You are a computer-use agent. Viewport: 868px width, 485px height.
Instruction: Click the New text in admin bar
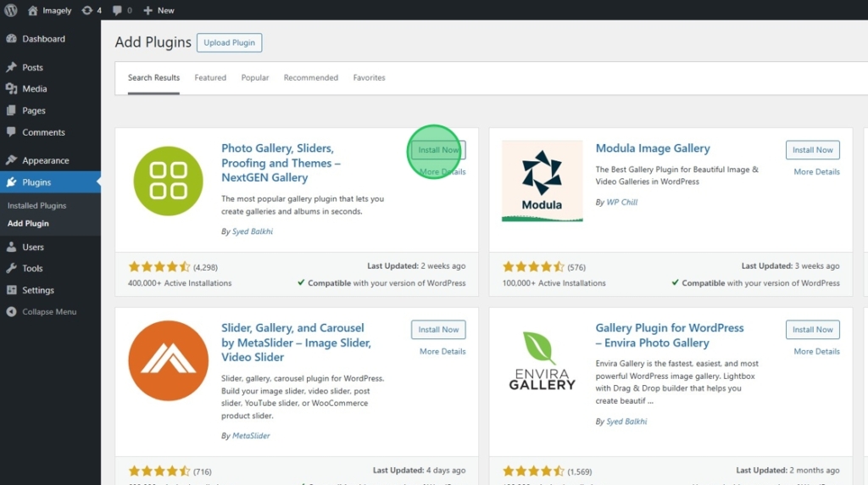pos(165,10)
